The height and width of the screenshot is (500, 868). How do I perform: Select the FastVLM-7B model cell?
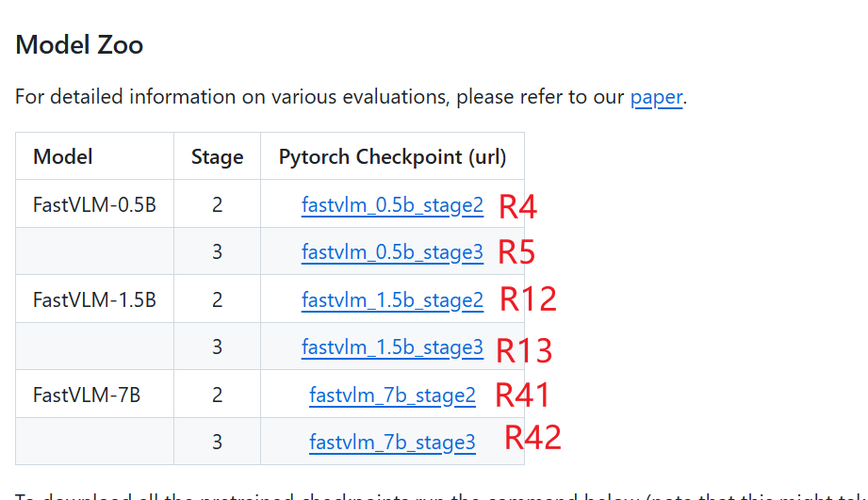coord(94,395)
